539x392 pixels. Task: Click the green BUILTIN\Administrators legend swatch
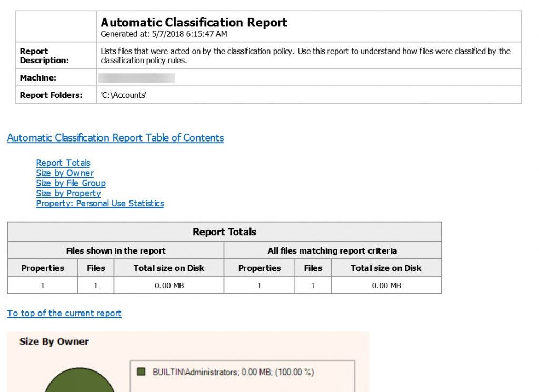click(x=141, y=371)
